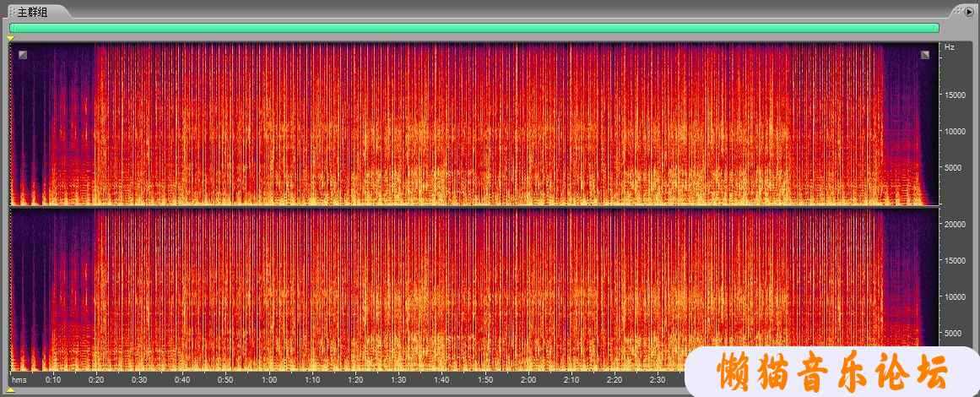980x397 pixels.
Task: Select the 主群组 panel tab
Action: point(33,12)
